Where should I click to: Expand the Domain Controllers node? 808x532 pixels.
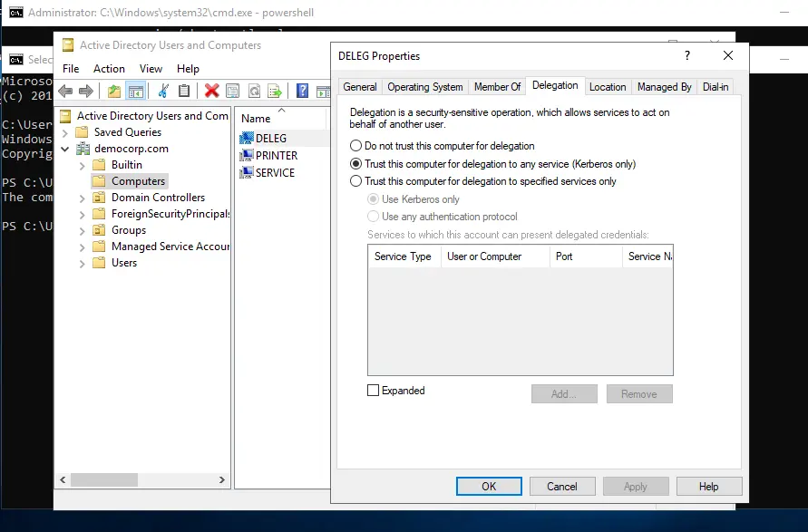click(82, 198)
